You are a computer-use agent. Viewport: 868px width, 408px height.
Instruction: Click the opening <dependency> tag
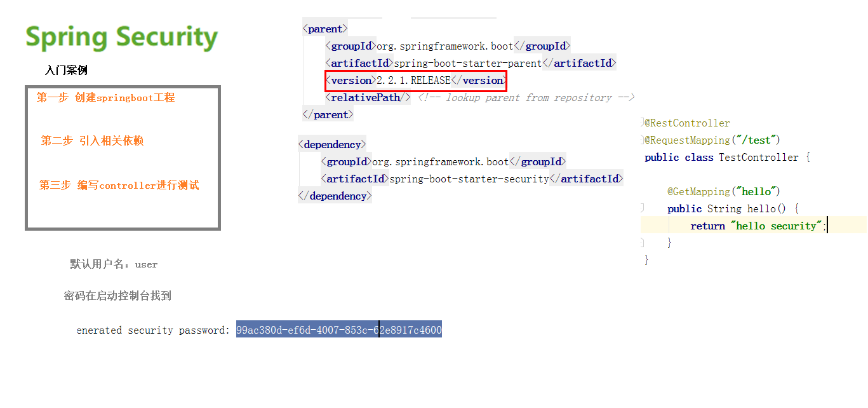[x=332, y=144]
